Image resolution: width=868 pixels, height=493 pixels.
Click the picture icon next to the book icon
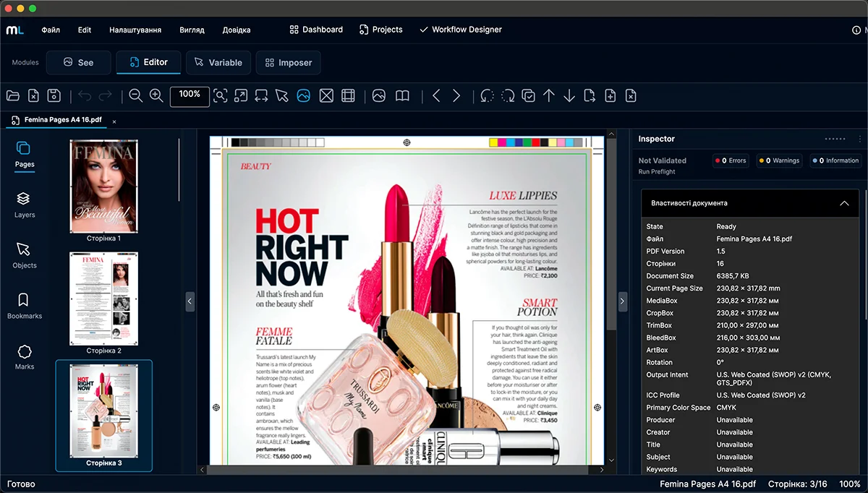[x=379, y=95]
